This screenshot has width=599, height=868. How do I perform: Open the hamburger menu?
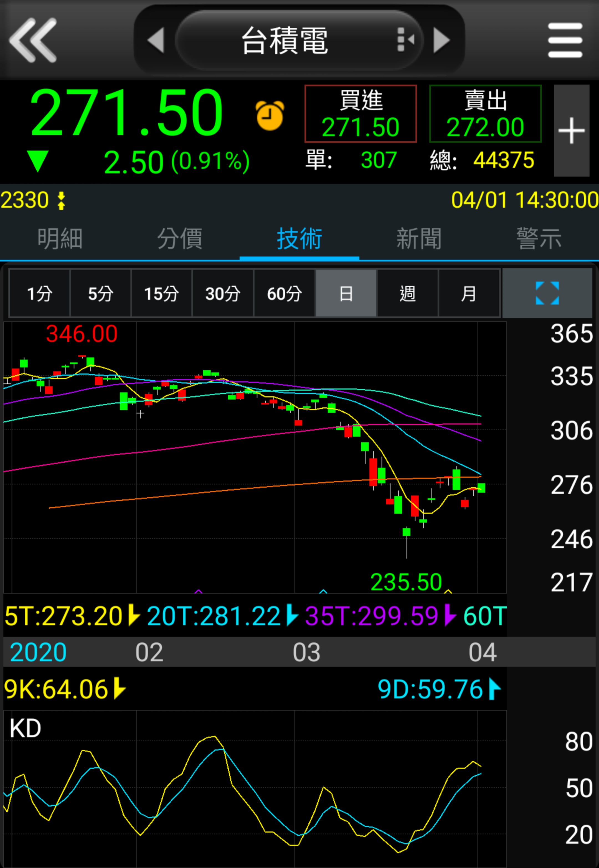(565, 40)
